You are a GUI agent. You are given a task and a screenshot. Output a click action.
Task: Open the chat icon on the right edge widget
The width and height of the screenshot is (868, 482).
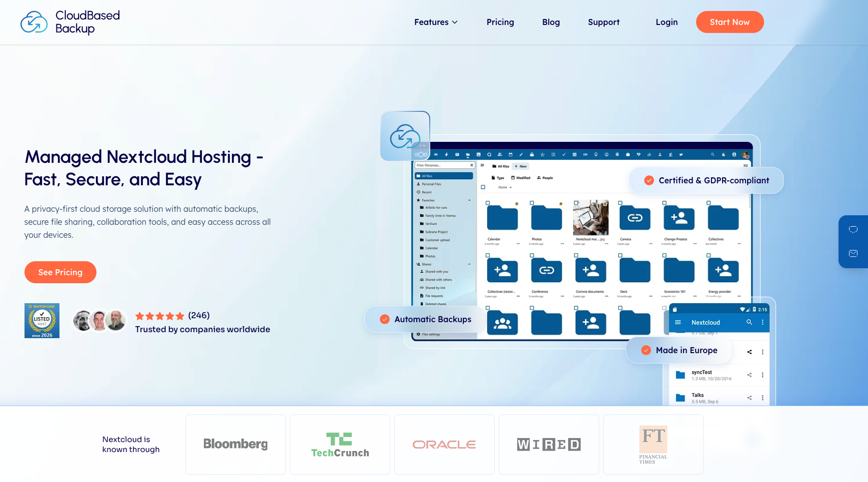(x=854, y=230)
